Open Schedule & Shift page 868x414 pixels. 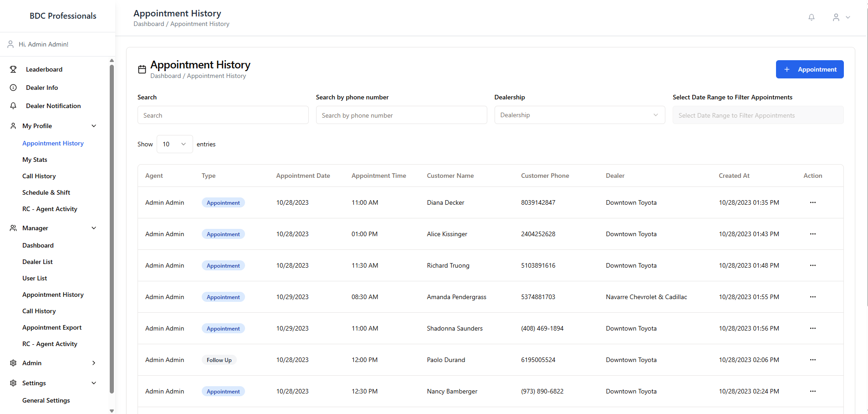click(x=46, y=192)
